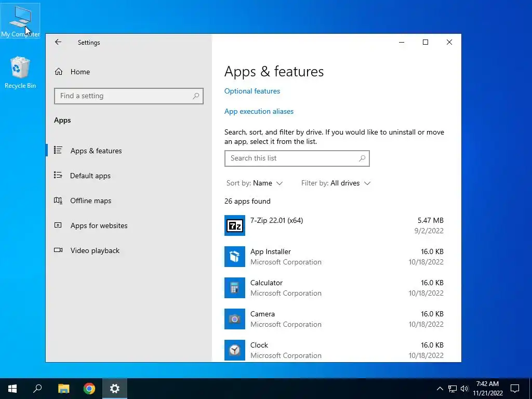Open Video playback settings
The width and height of the screenshot is (532, 399).
point(129,250)
